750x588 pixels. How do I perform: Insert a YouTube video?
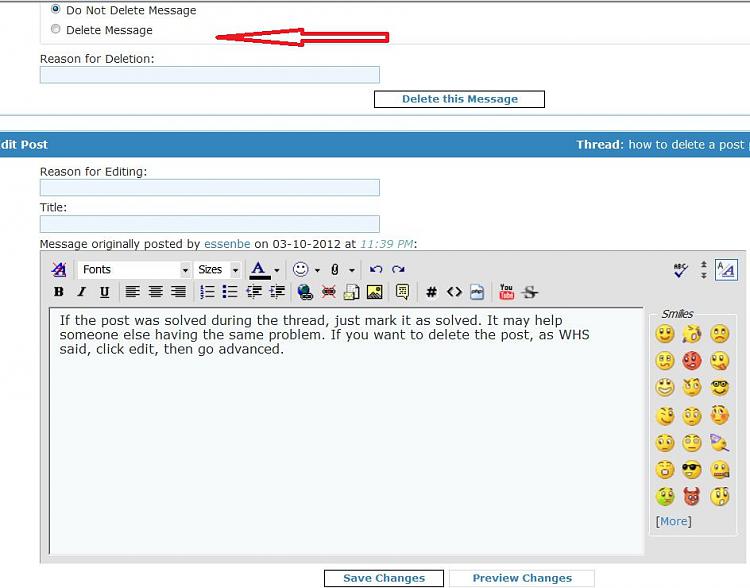[506, 292]
